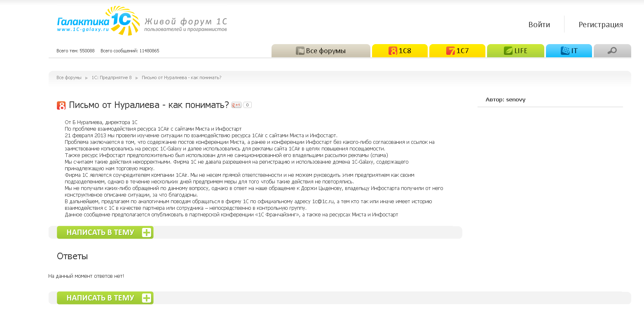The image size is (644, 312).
Task: Switch to the LIFE tab
Action: (x=515, y=51)
